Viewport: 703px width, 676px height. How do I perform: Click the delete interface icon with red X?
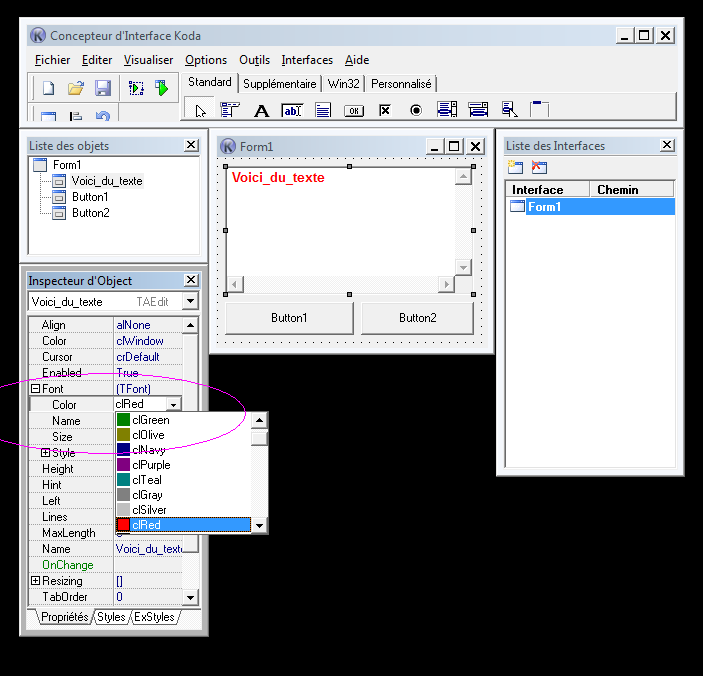pyautogui.click(x=539, y=167)
